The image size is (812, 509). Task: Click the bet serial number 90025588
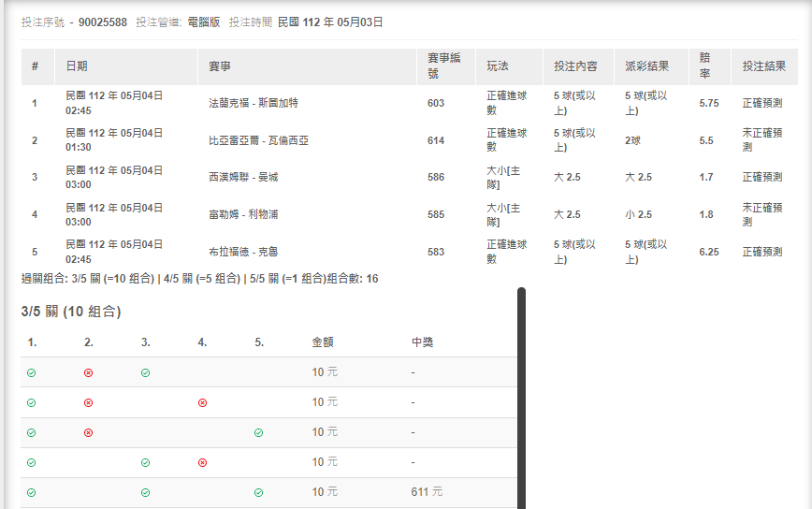point(102,22)
